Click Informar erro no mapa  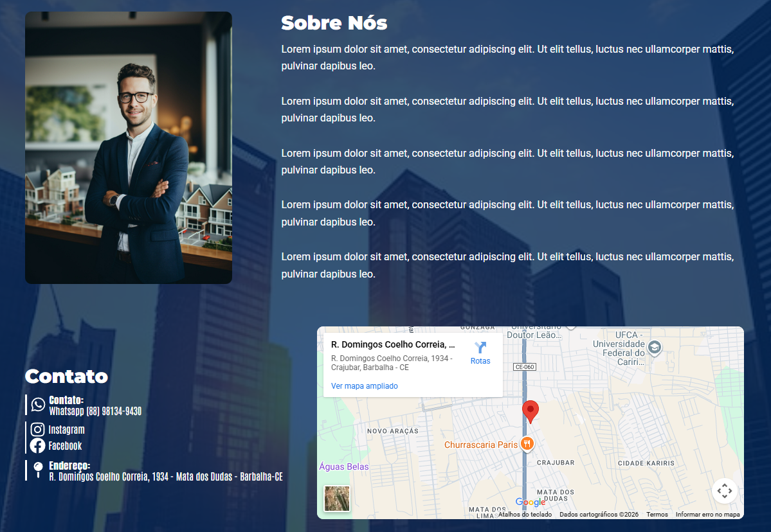coord(707,515)
